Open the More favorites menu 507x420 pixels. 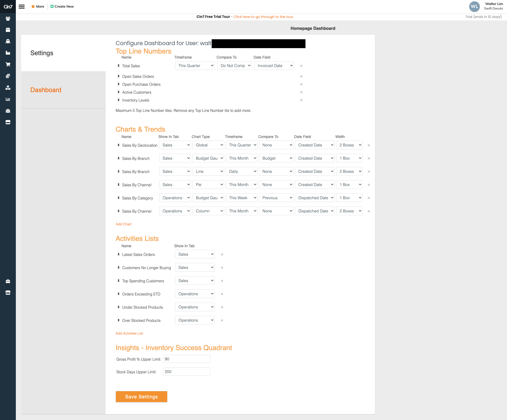[38, 7]
